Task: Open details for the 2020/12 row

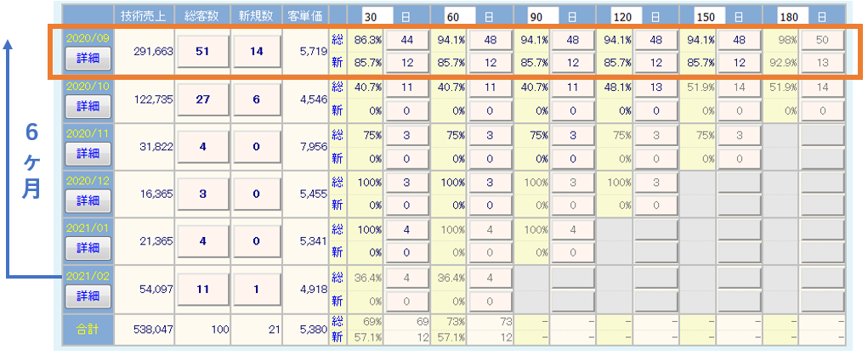Action: point(88,201)
